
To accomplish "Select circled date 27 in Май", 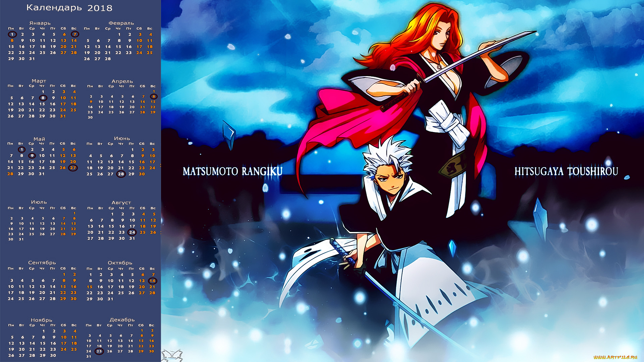I will (x=73, y=168).
